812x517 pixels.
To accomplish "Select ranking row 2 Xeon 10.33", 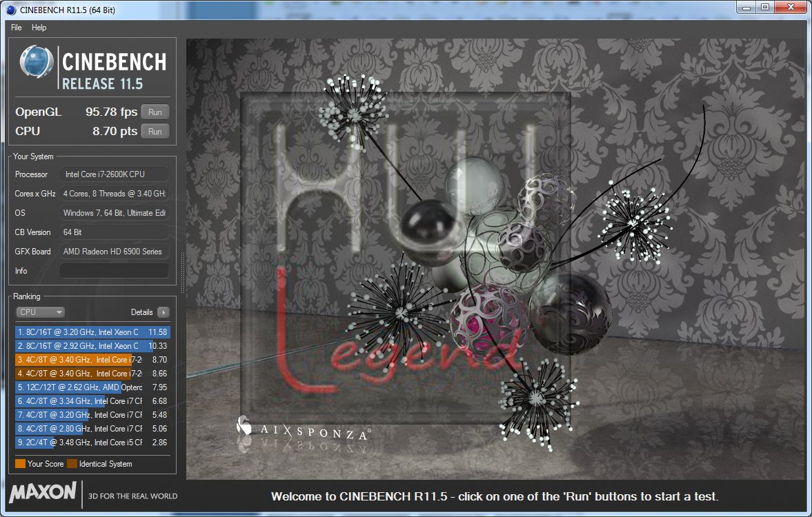I will [92, 346].
